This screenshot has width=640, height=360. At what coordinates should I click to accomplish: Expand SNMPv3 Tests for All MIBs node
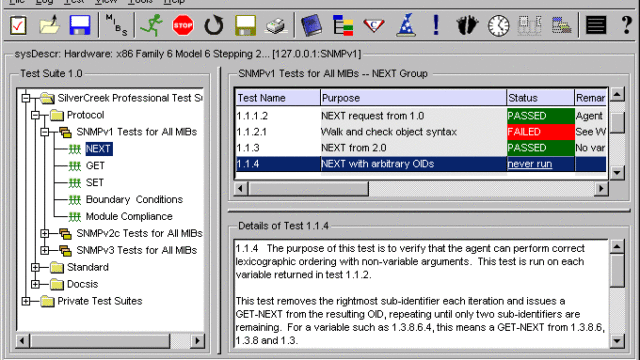pyautogui.click(x=45, y=250)
